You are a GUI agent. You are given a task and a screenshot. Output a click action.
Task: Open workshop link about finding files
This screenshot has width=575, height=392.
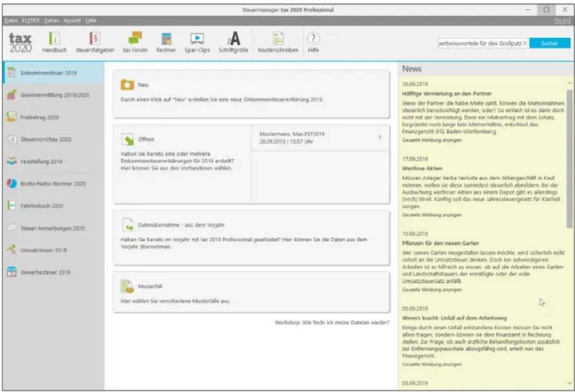tap(332, 322)
